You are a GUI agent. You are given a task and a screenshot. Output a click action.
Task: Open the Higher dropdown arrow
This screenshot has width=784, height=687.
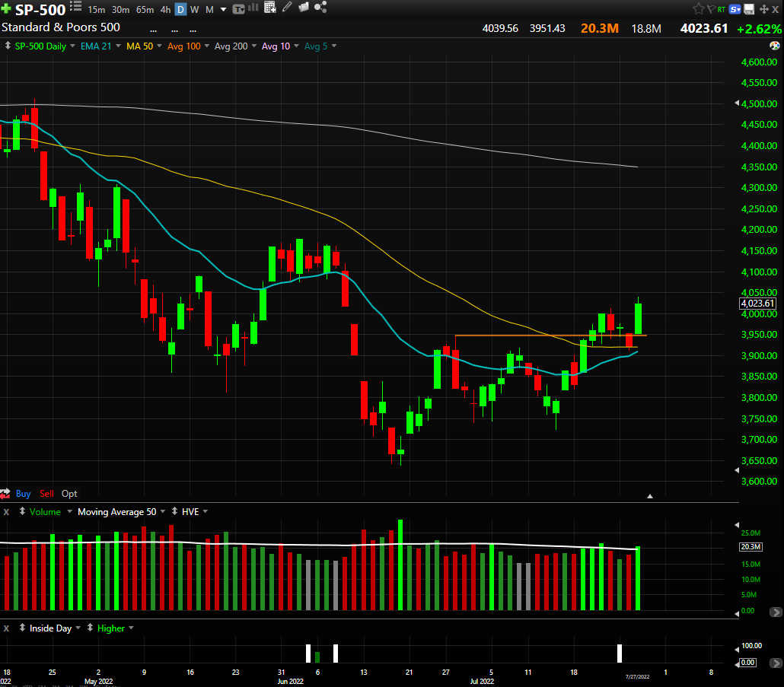pos(131,628)
